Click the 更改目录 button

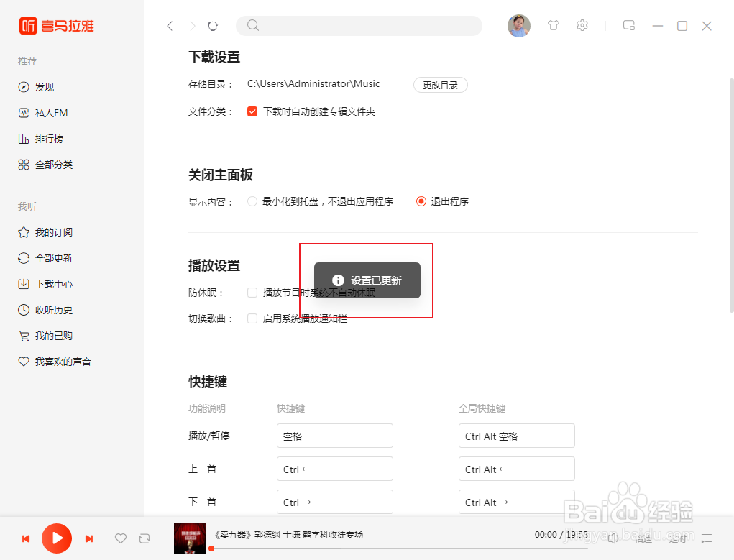[440, 84]
